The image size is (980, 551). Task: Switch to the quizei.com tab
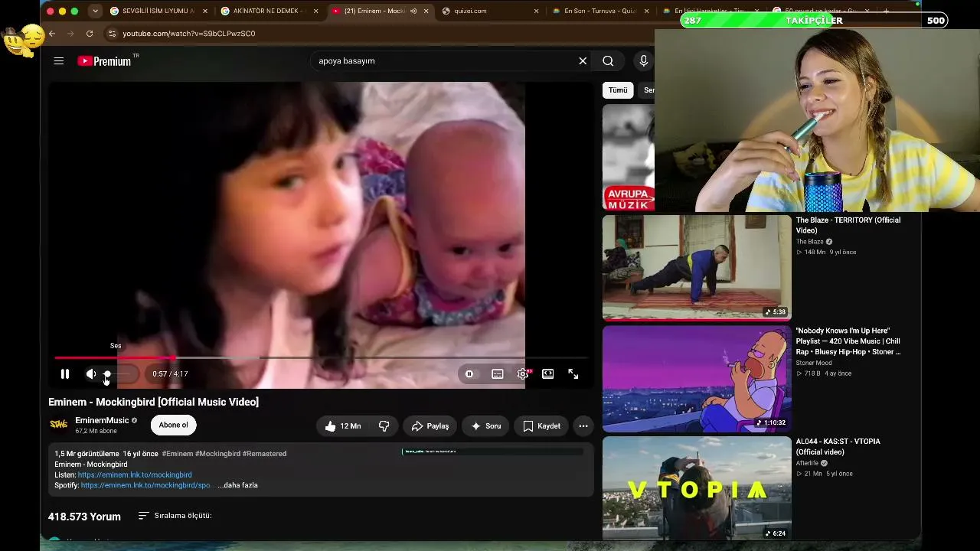[x=492, y=11]
